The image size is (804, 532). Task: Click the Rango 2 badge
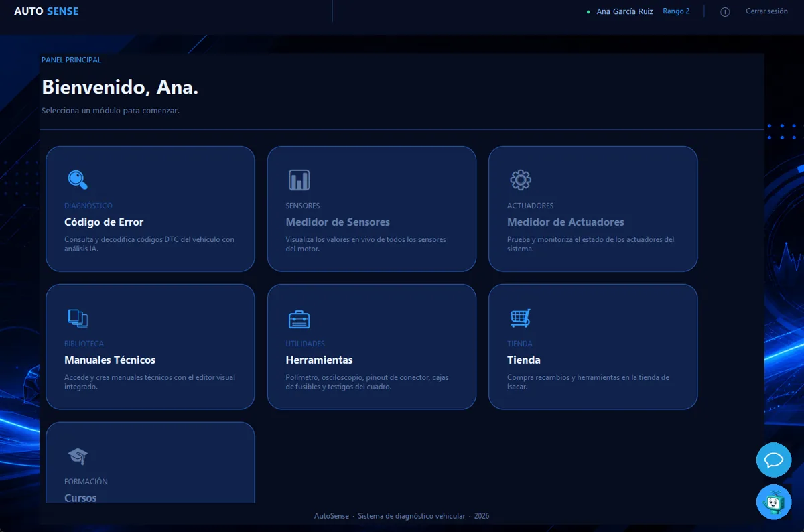tap(676, 11)
